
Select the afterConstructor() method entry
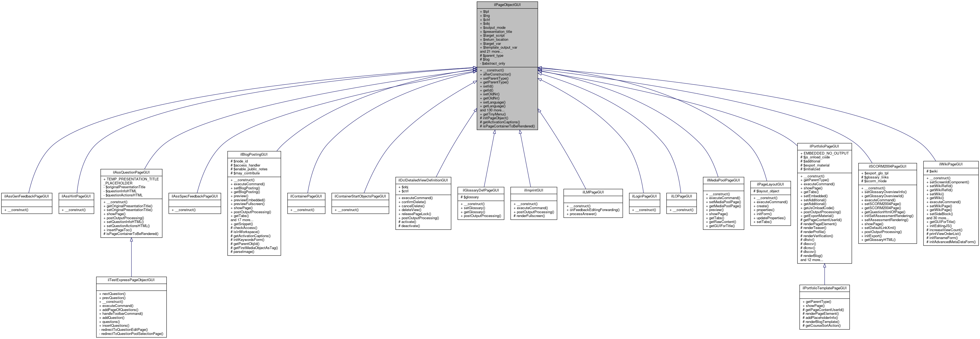(x=495, y=74)
